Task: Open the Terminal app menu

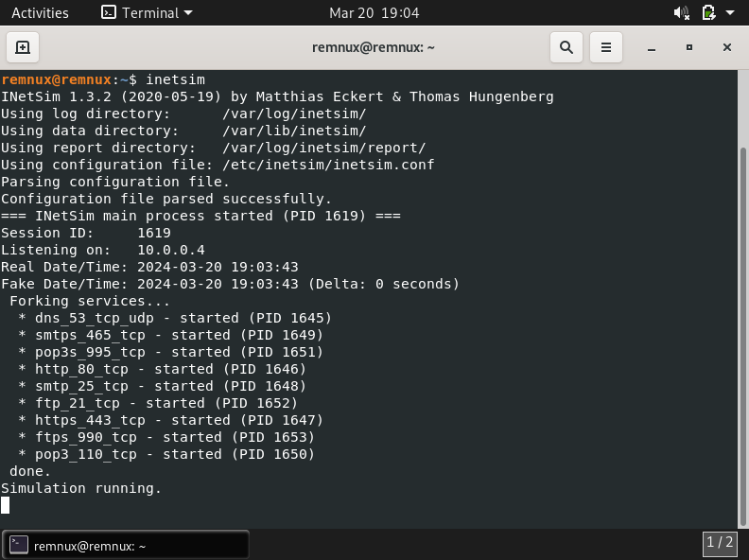Action: pyautogui.click(x=148, y=13)
